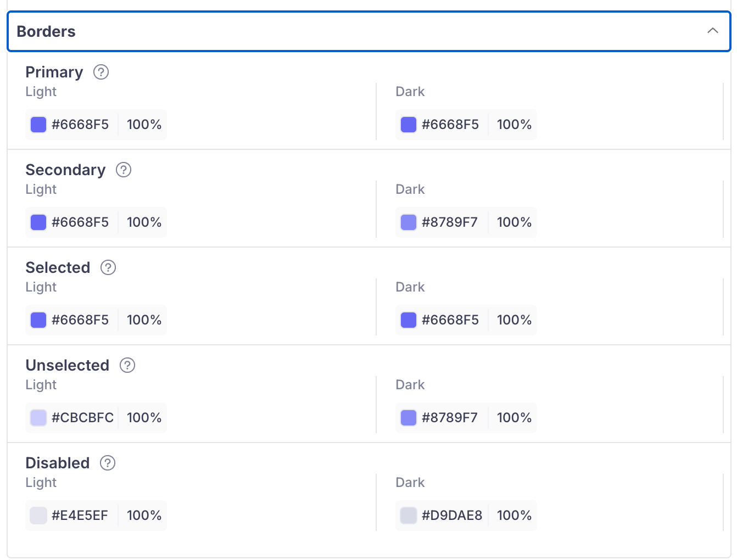Click help icon next to Selected

click(x=108, y=267)
